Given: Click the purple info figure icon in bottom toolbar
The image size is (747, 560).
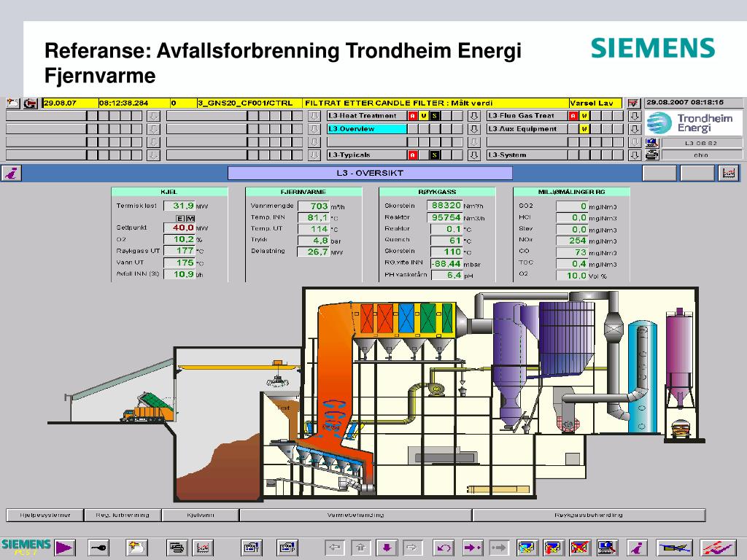Looking at the screenshot, I should point(637,548).
